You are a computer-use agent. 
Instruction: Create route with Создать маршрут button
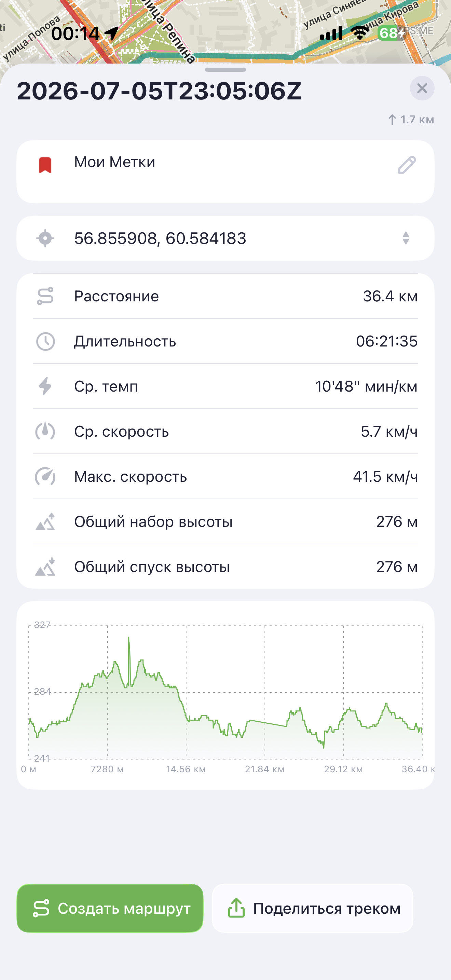[110, 908]
